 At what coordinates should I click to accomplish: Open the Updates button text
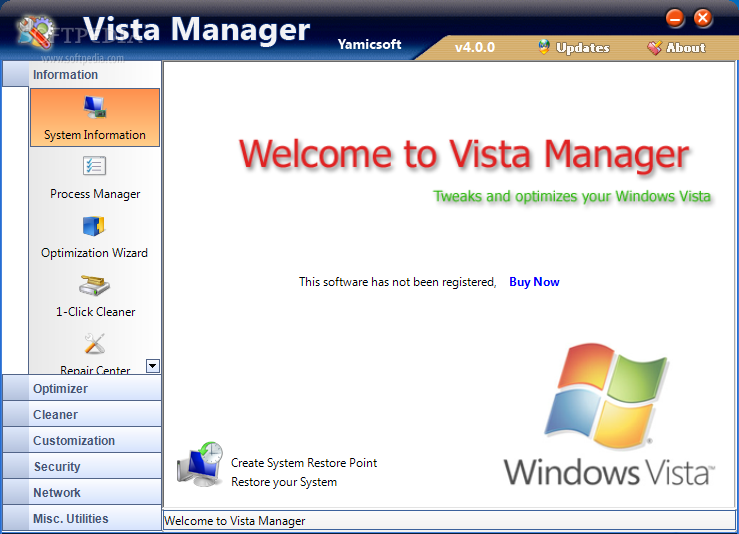click(x=583, y=48)
